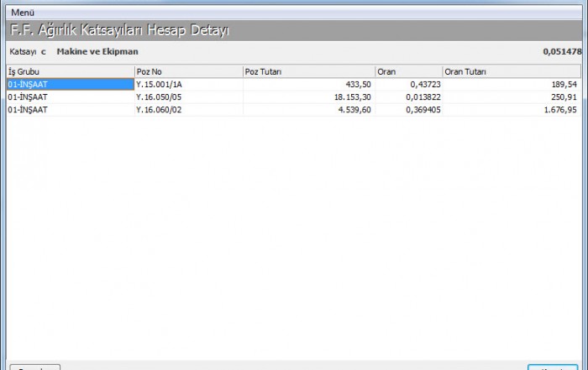Sort by the İş Grubu column header
The image size is (588, 370).
[71, 72]
